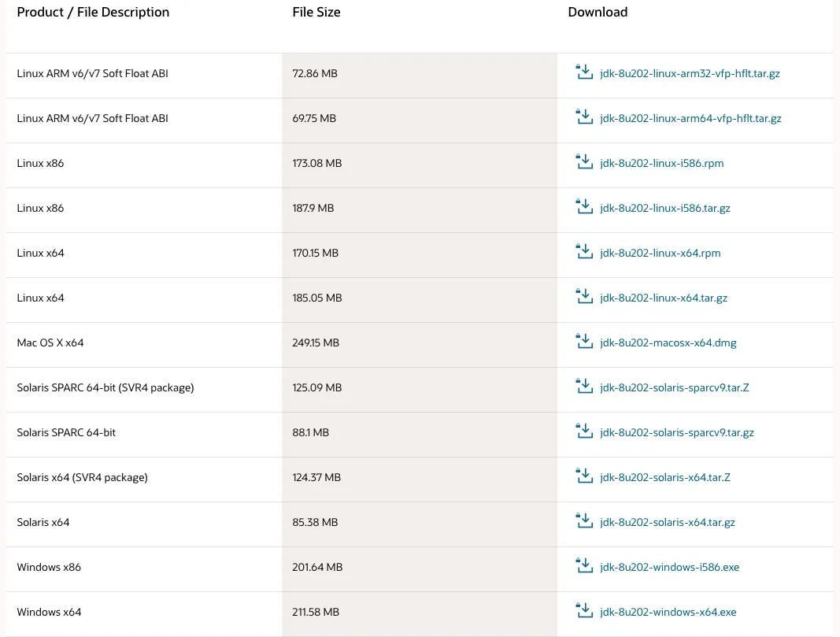Click download icon for jdk-8u202-solaris-x64.tar.gz

(584, 521)
